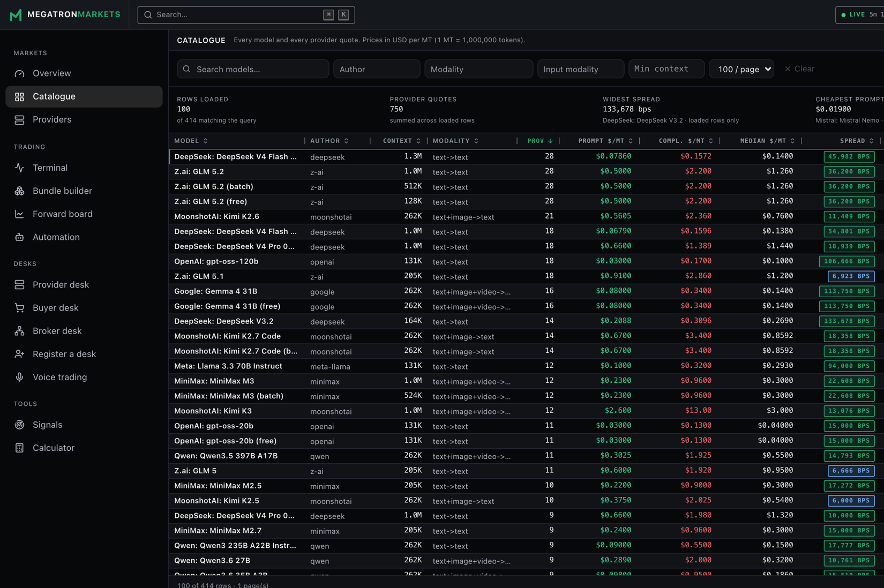Open Meta: Llama 3.3 70B Instruct row
This screenshot has height=588, width=884.
pyautogui.click(x=526, y=366)
